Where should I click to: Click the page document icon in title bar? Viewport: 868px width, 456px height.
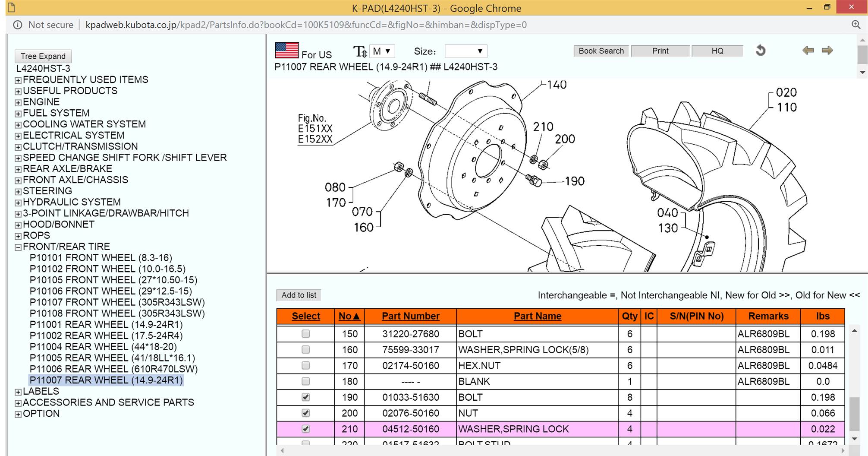[x=12, y=7]
